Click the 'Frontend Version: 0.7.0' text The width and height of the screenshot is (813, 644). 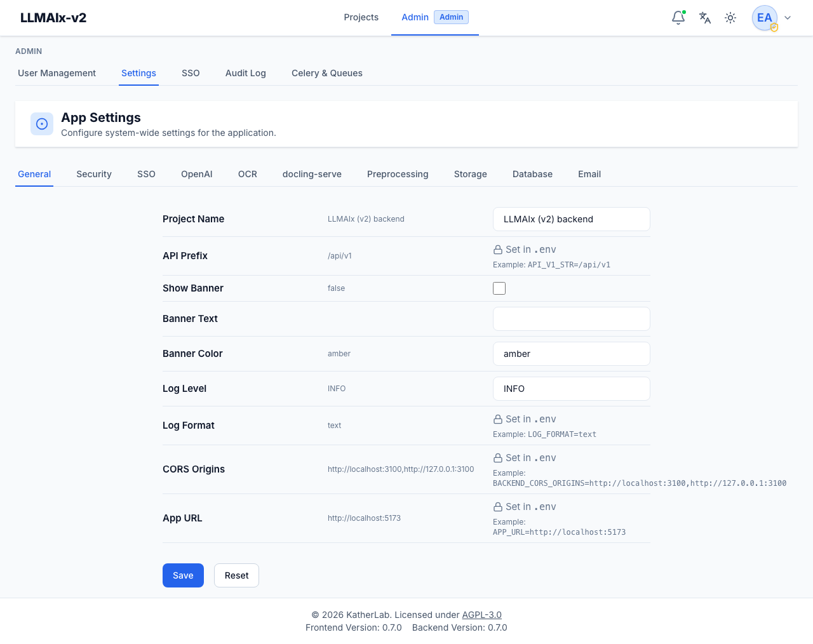tap(354, 627)
